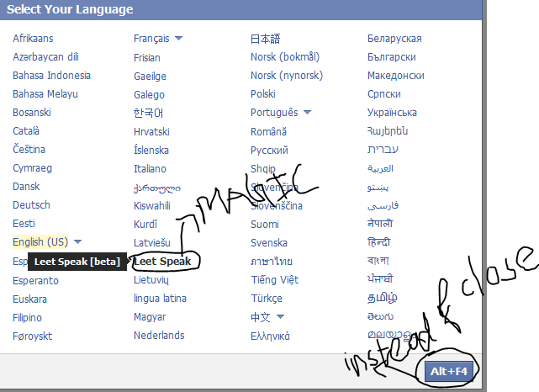Switch to Deutsch
The width and height of the screenshot is (539, 392).
tap(31, 205)
